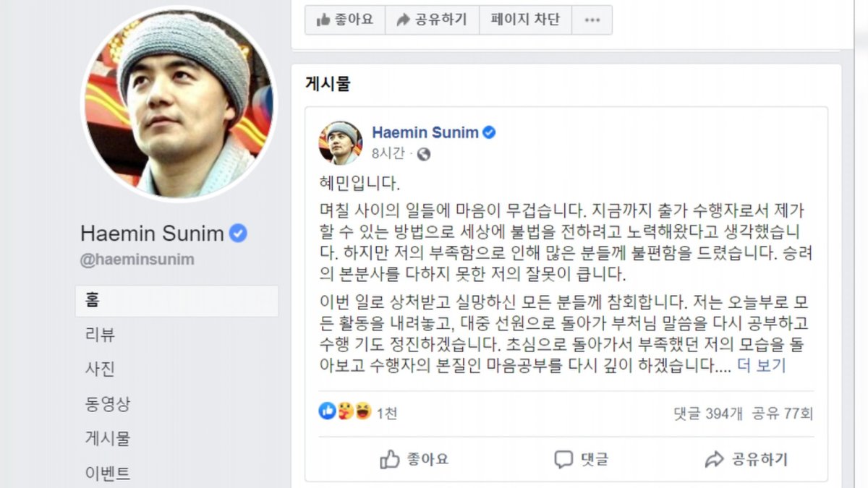The image size is (868, 488).
Task: Click the 페이지 차단 block page button
Action: pos(525,20)
